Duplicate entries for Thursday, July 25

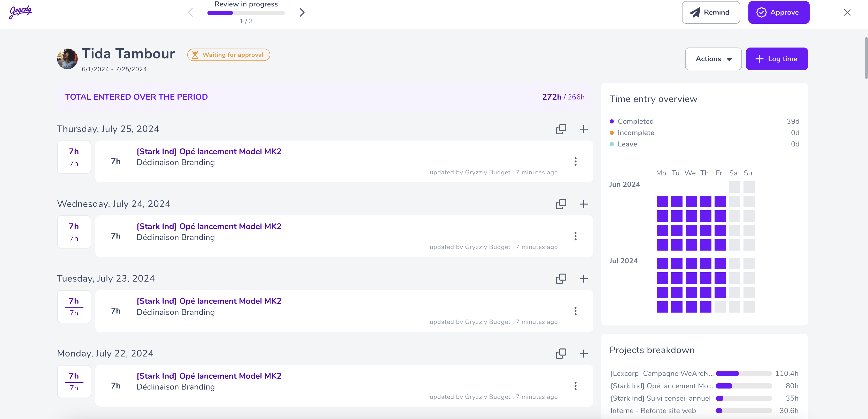tap(561, 129)
